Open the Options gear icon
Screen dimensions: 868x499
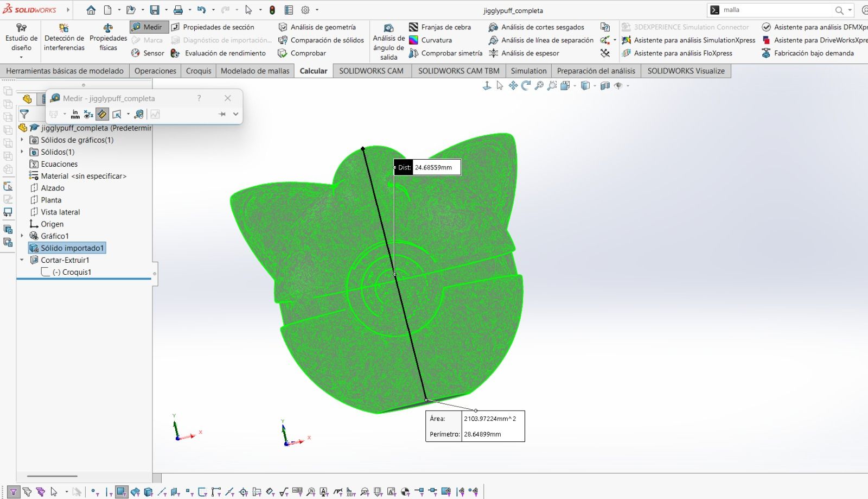click(x=305, y=10)
